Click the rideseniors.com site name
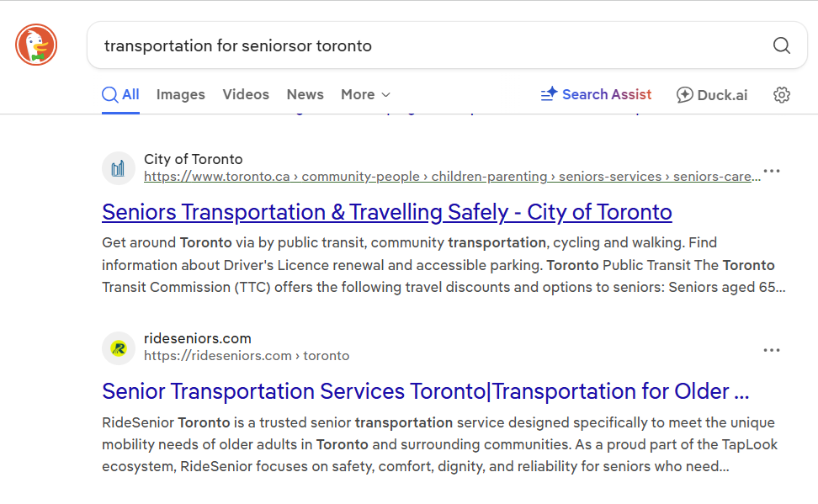Screen dimensions: 818x504 coord(197,338)
